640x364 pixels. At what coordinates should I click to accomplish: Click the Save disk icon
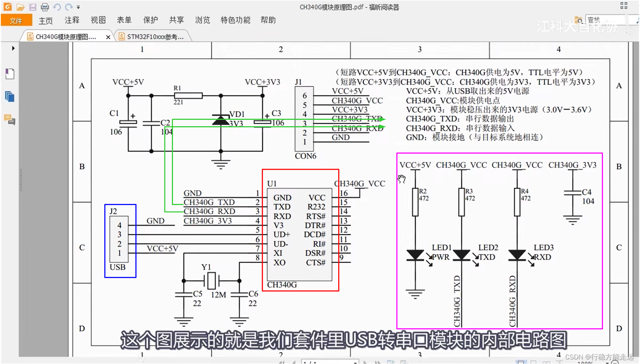(x=32, y=7)
